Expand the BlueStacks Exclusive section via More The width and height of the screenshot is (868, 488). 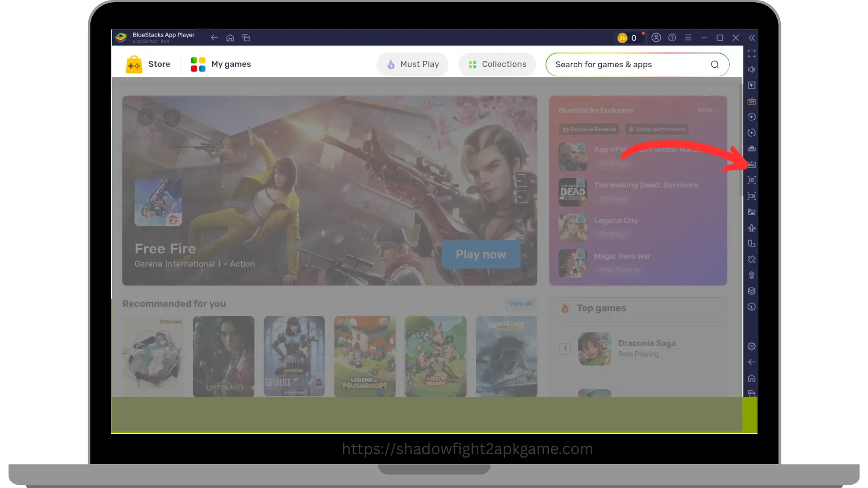[707, 109]
